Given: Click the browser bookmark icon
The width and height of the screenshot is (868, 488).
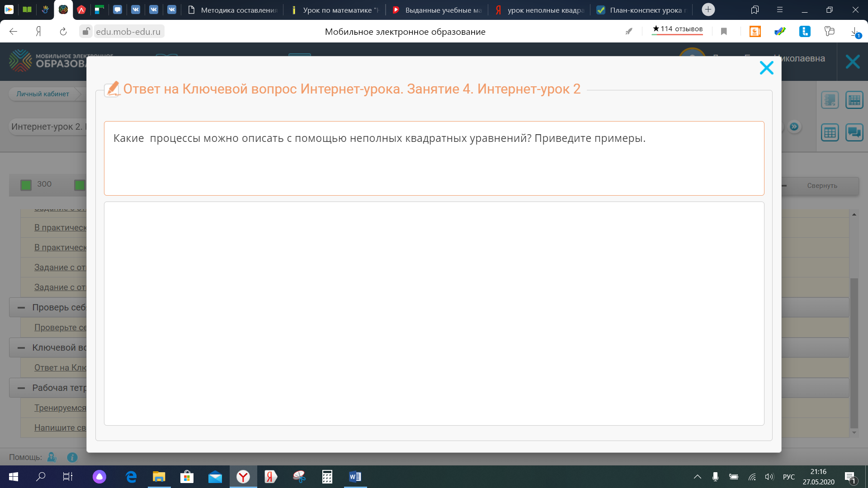Looking at the screenshot, I should pyautogui.click(x=724, y=32).
